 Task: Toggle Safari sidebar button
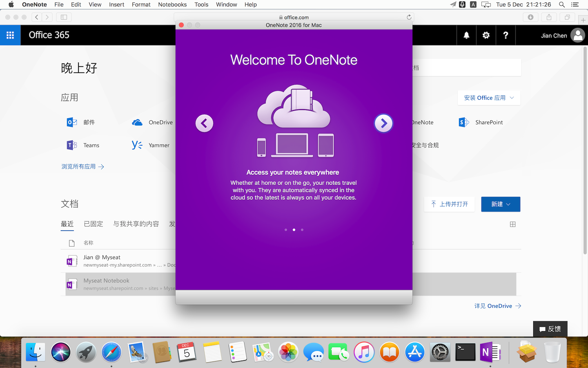coord(64,17)
